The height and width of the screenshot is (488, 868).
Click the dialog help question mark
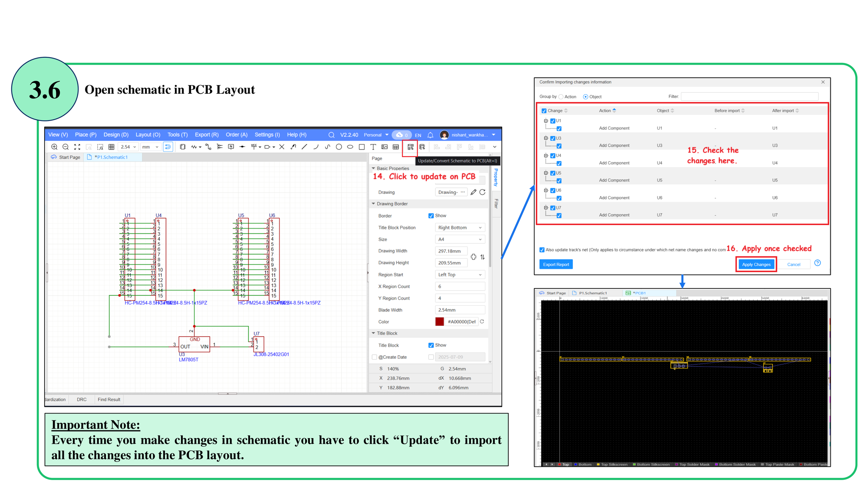(818, 263)
